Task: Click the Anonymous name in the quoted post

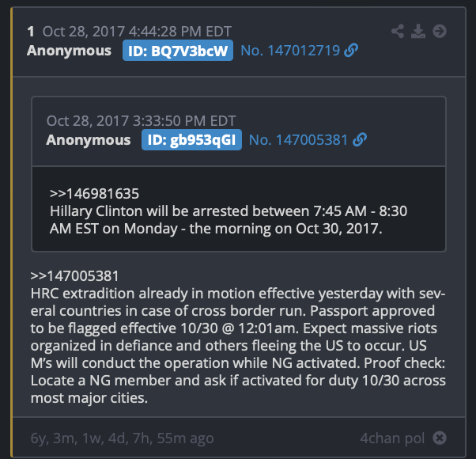Action: click(89, 140)
